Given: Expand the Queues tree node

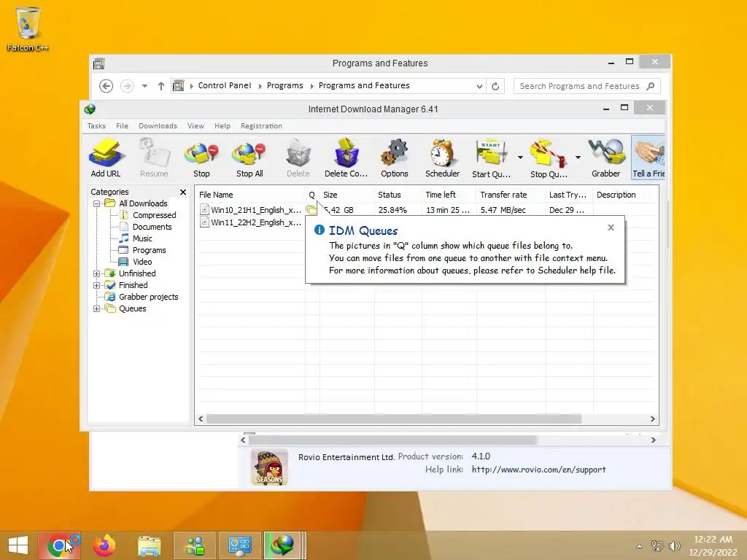Looking at the screenshot, I should point(97,308).
